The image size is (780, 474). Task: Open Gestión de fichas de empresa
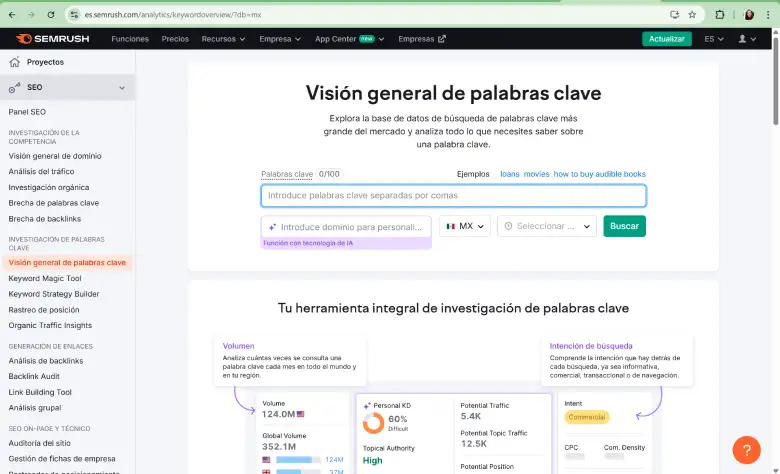(x=62, y=459)
